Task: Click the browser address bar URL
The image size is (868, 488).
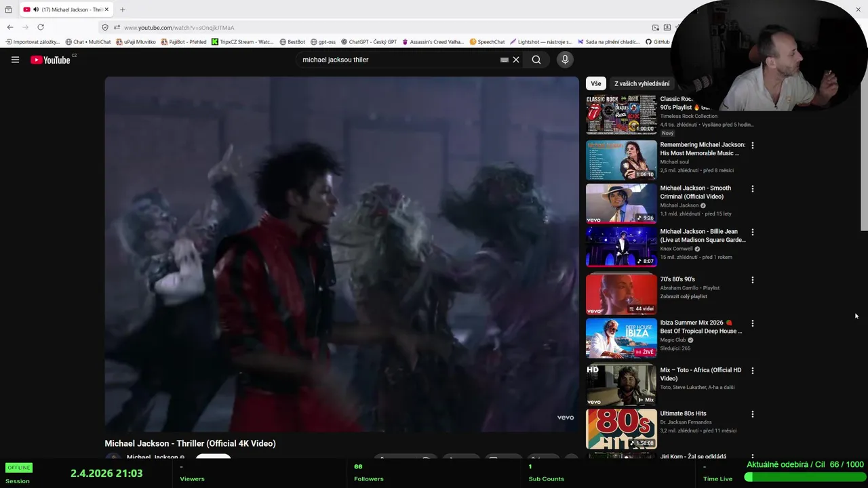Action: click(179, 28)
